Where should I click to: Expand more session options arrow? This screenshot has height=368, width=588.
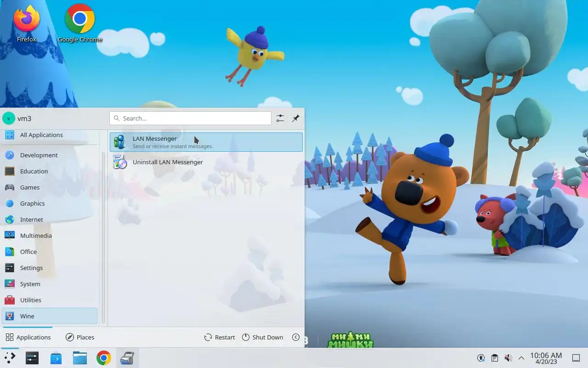296,337
